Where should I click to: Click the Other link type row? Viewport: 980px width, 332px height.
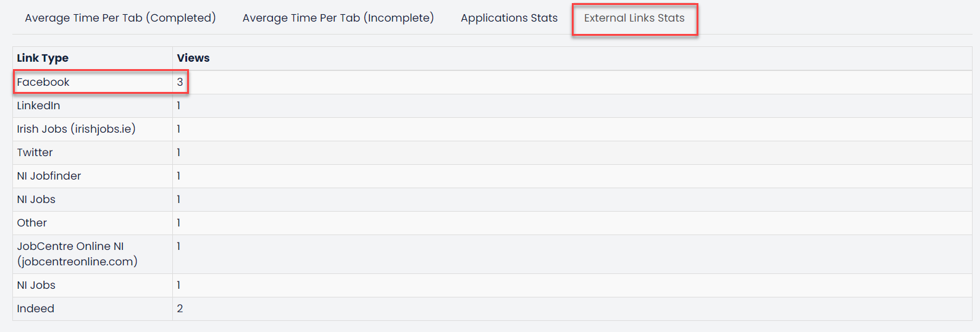(492, 223)
